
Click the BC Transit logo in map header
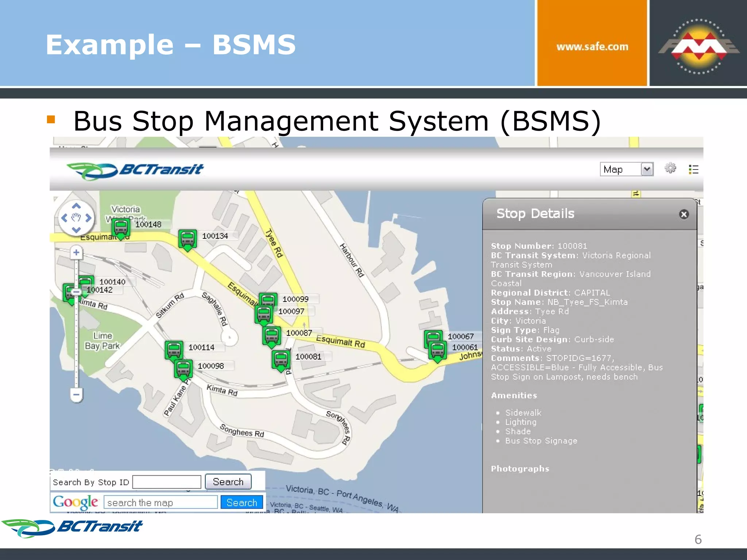pos(135,171)
